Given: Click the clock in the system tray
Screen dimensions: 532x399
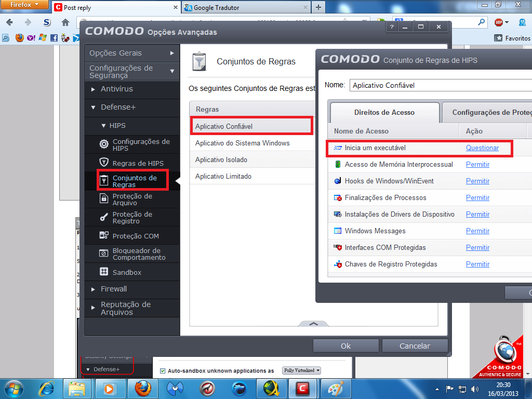Looking at the screenshot, I should (503, 389).
